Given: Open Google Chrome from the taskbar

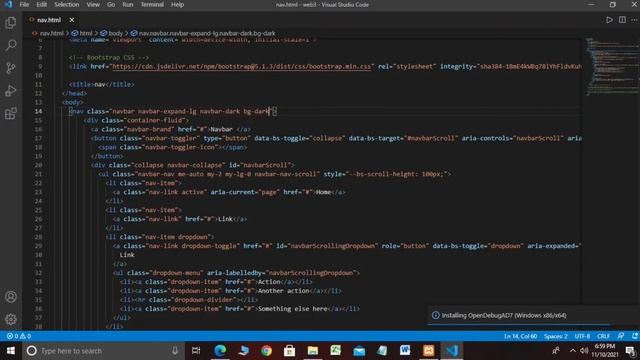Looking at the screenshot, I should coord(266,351).
